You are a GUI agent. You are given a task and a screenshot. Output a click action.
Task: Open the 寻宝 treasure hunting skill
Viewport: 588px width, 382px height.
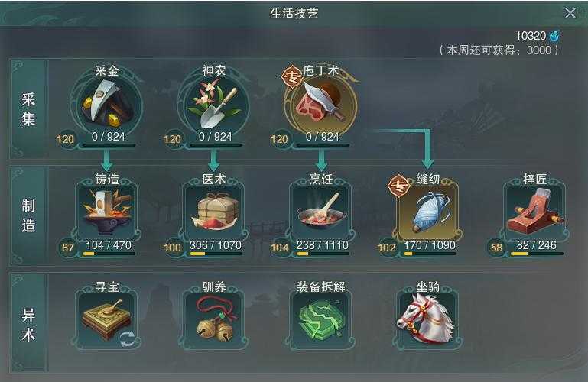[x=106, y=320]
